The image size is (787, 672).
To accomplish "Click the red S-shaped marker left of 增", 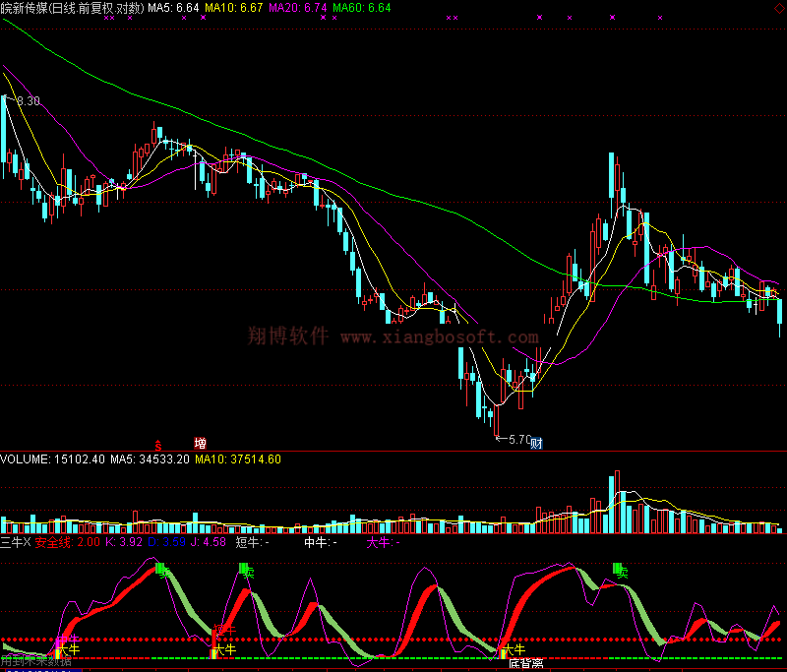I will point(157,444).
